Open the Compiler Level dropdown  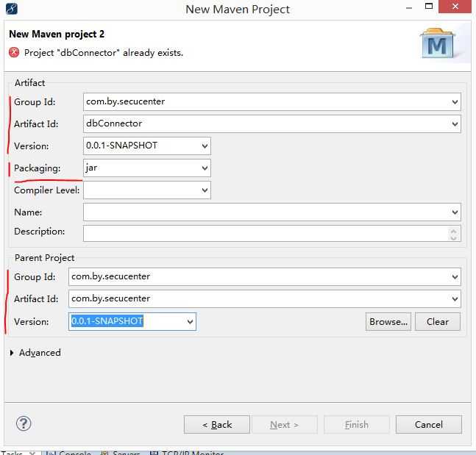[205, 190]
